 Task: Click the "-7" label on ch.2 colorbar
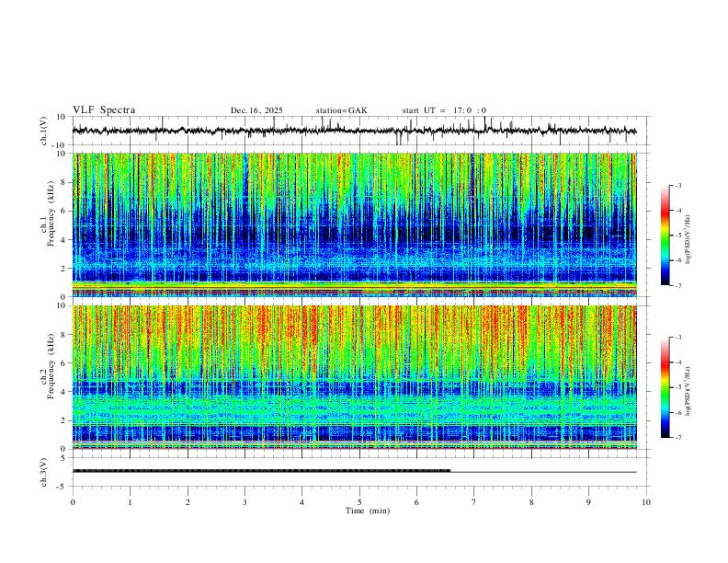point(677,437)
